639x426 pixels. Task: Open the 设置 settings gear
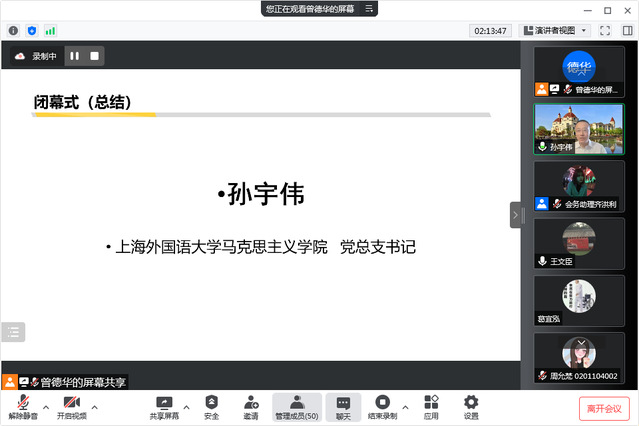(x=471, y=404)
